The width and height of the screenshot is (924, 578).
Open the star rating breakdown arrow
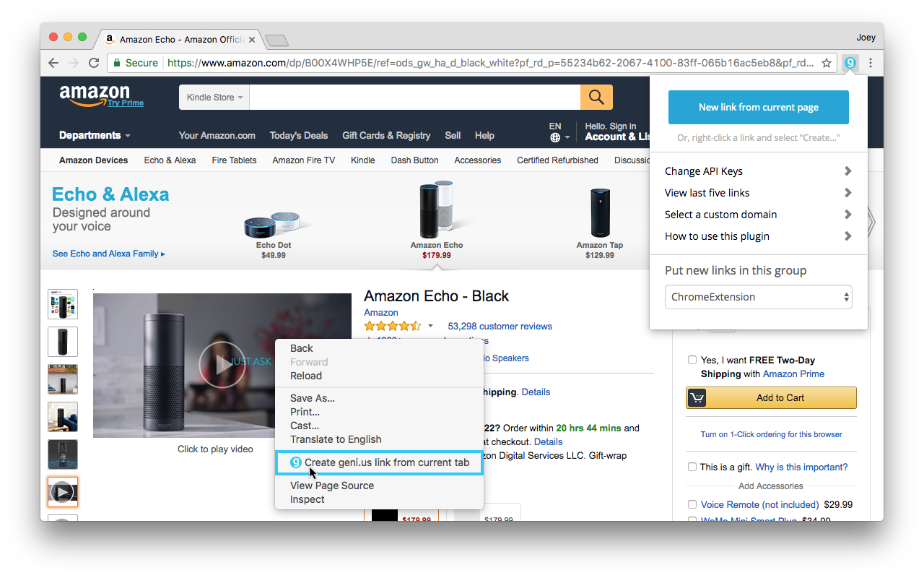(430, 327)
